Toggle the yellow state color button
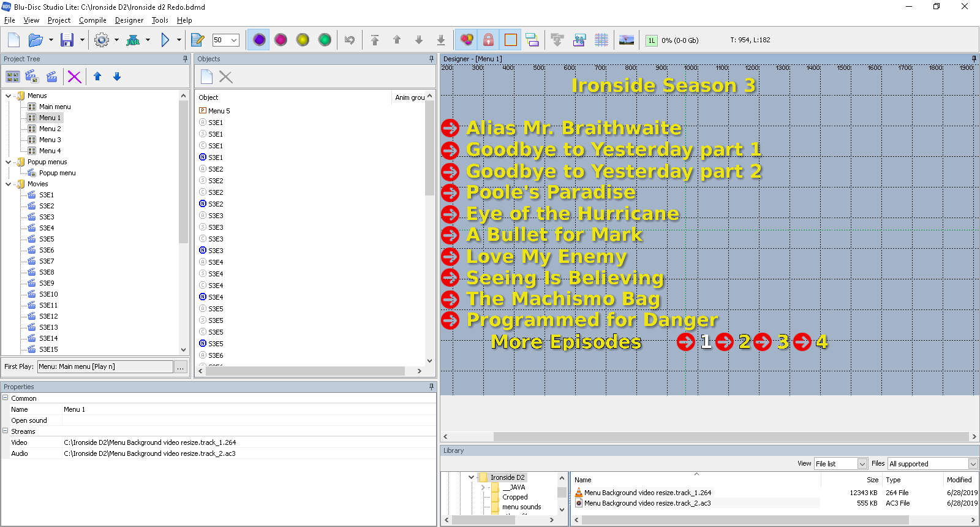Image resolution: width=980 pixels, height=527 pixels. tap(303, 40)
